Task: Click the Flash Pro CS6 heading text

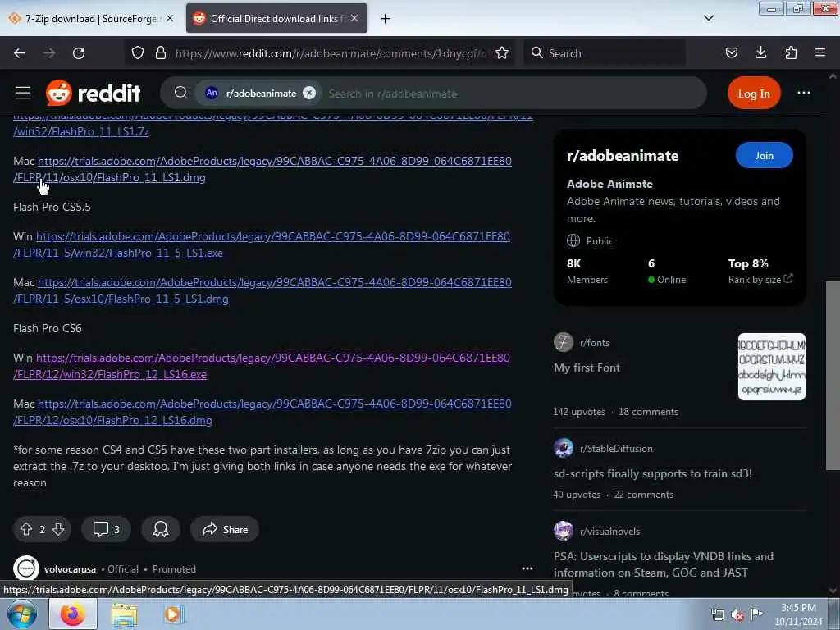Action: (48, 328)
